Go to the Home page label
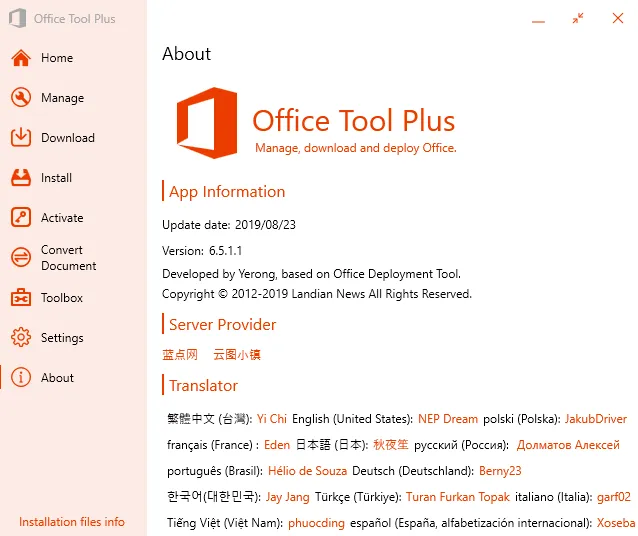 tap(57, 58)
